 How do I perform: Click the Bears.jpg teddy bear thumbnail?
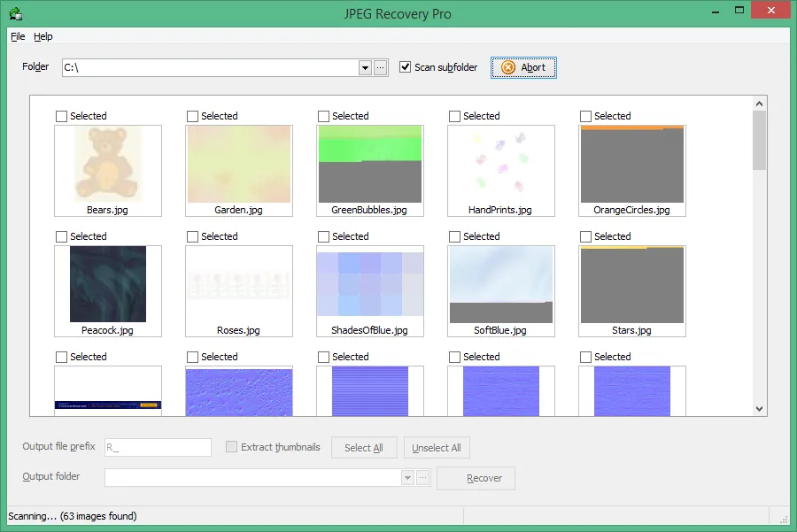coord(108,164)
